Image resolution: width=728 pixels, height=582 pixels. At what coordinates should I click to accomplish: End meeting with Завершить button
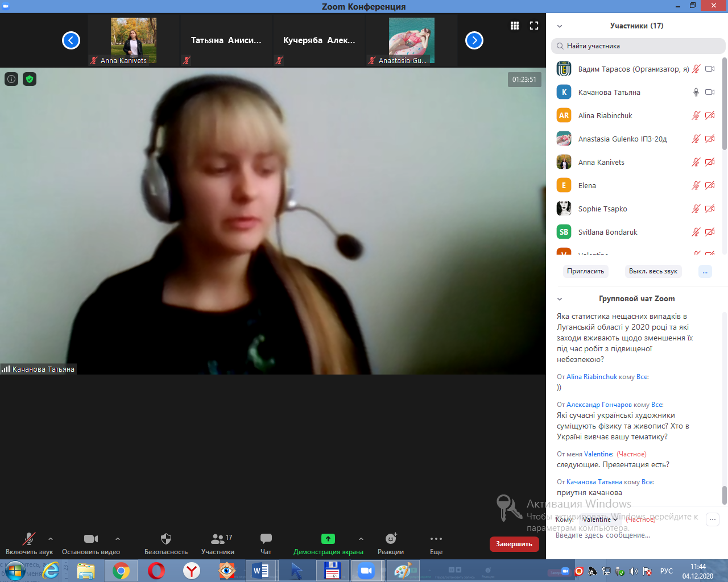point(514,544)
